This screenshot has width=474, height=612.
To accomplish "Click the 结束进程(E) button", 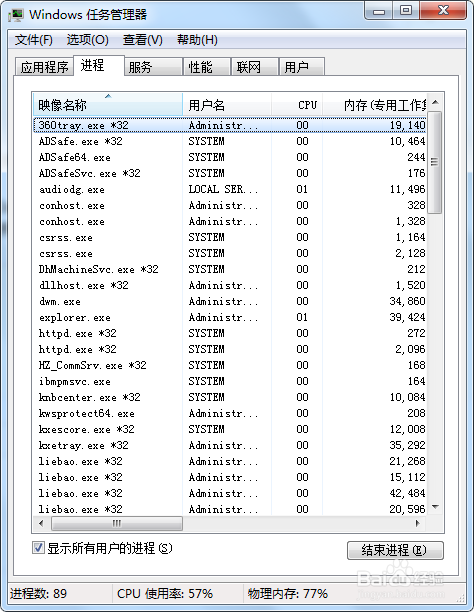I will 395,550.
